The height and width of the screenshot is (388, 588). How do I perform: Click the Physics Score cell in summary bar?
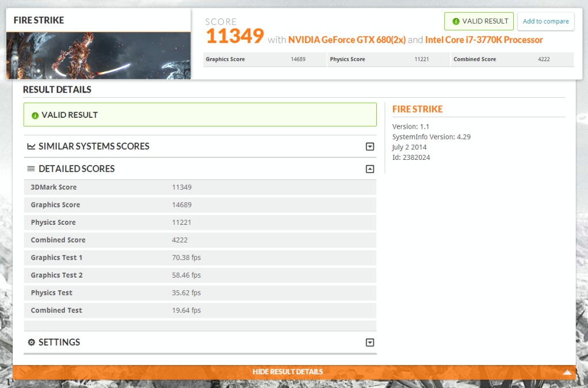click(x=388, y=59)
